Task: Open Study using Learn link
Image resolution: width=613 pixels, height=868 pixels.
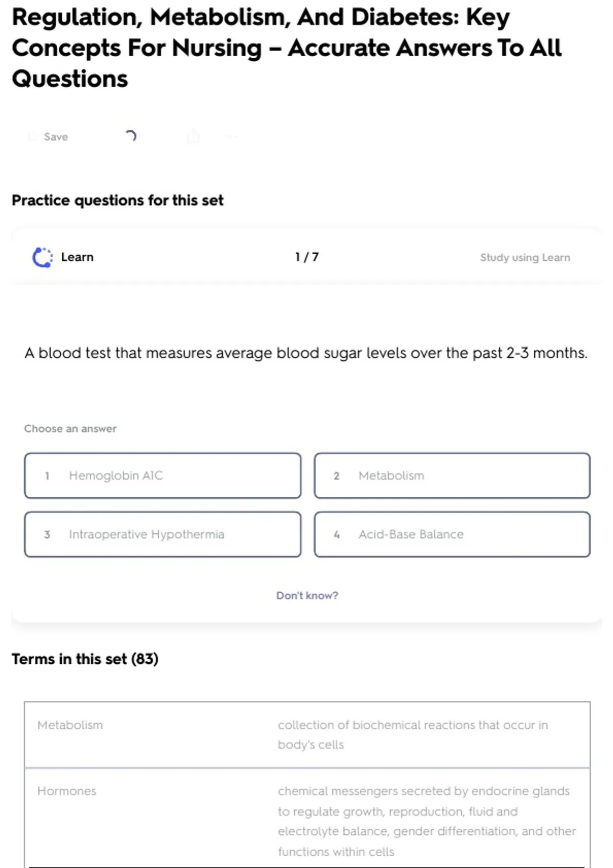Action: click(x=525, y=258)
